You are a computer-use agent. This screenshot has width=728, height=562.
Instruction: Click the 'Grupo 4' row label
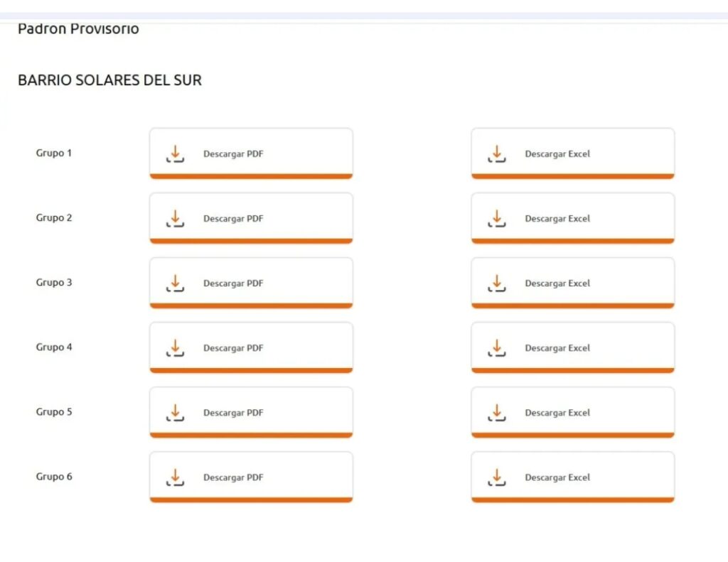pos(54,347)
